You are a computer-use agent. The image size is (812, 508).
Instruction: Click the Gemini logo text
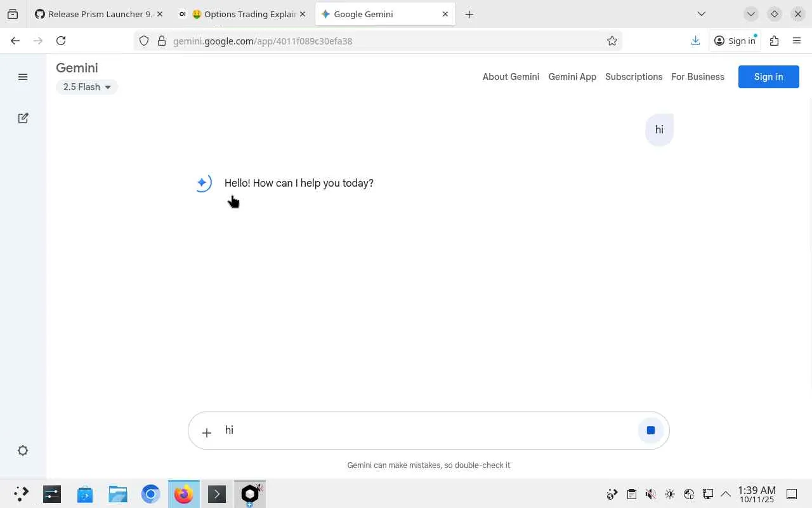(77, 68)
